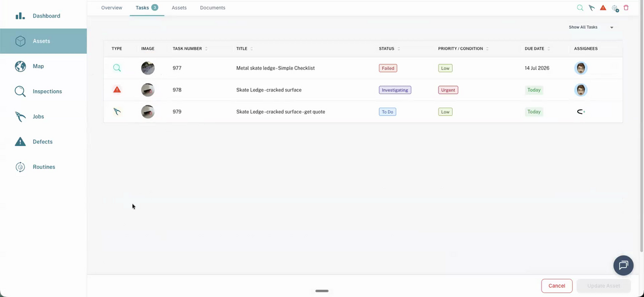Click assignee logo on task 979
The image size is (644, 297).
[581, 112]
